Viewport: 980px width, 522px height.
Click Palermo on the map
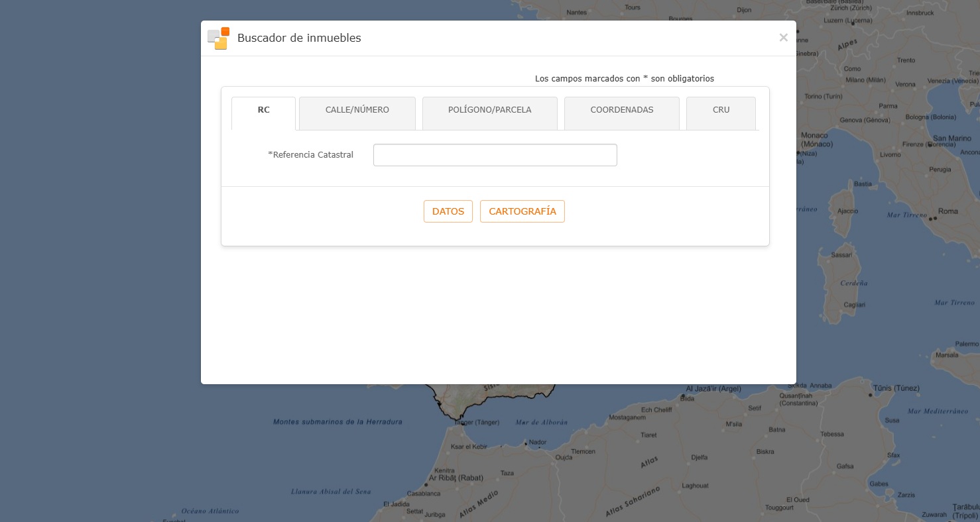966,344
